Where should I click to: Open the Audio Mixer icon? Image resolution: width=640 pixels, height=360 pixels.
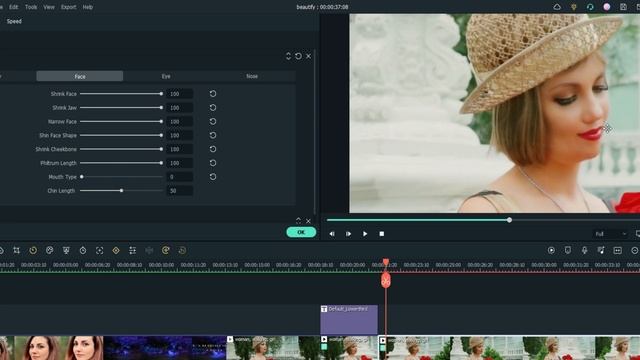pyautogui.click(x=601, y=250)
